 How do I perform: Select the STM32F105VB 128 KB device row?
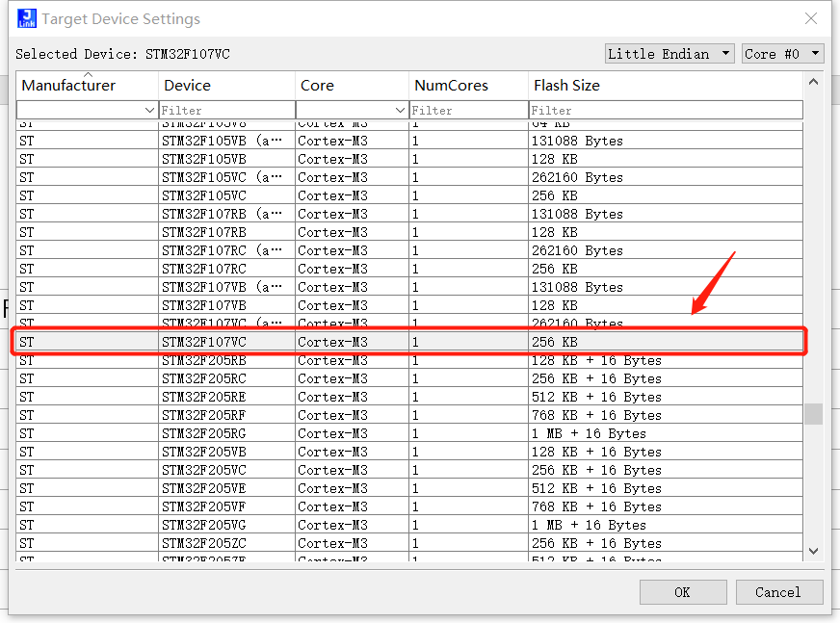tap(409, 159)
